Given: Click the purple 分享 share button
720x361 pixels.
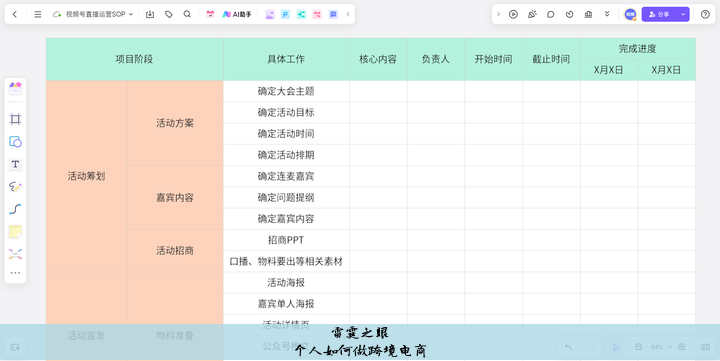Looking at the screenshot, I should (x=659, y=14).
